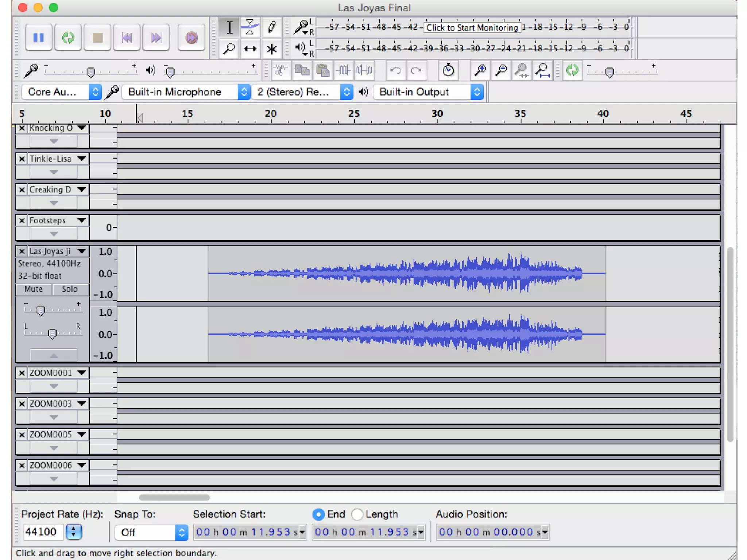747x560 pixels.
Task: Select the Envelope tool
Action: (250, 27)
